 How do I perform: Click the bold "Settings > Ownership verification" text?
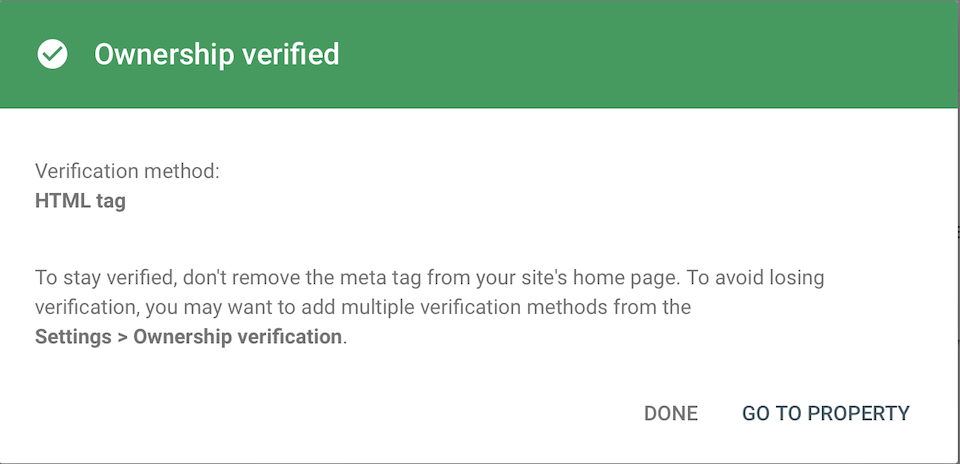pos(188,337)
